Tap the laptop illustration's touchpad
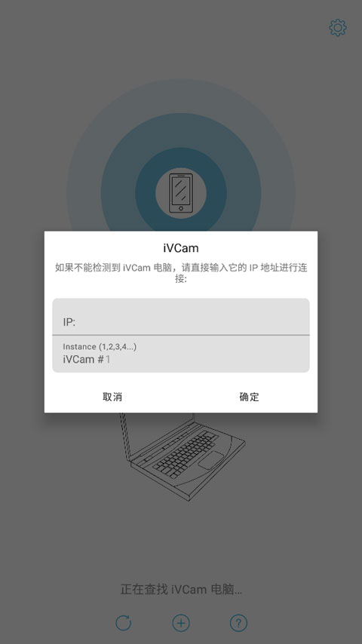362x644 pixels. (211, 460)
